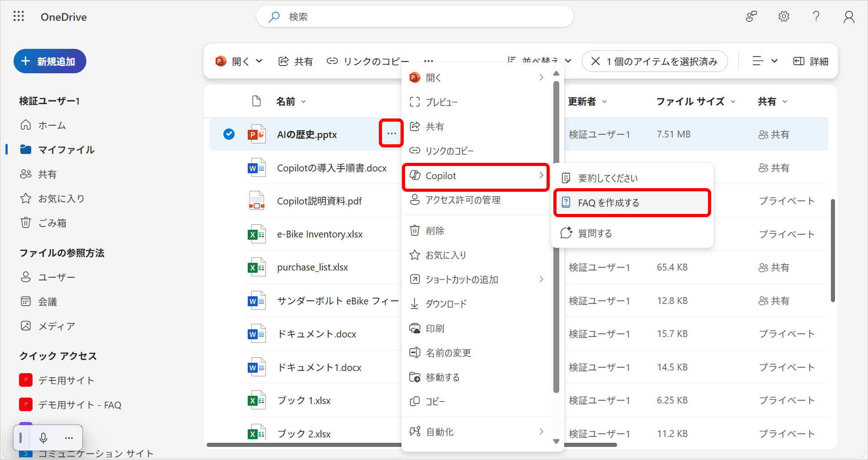The width and height of the screenshot is (868, 460).
Task: Click the e-Bike Inventory.xlsx Excel file icon
Action: click(x=256, y=234)
